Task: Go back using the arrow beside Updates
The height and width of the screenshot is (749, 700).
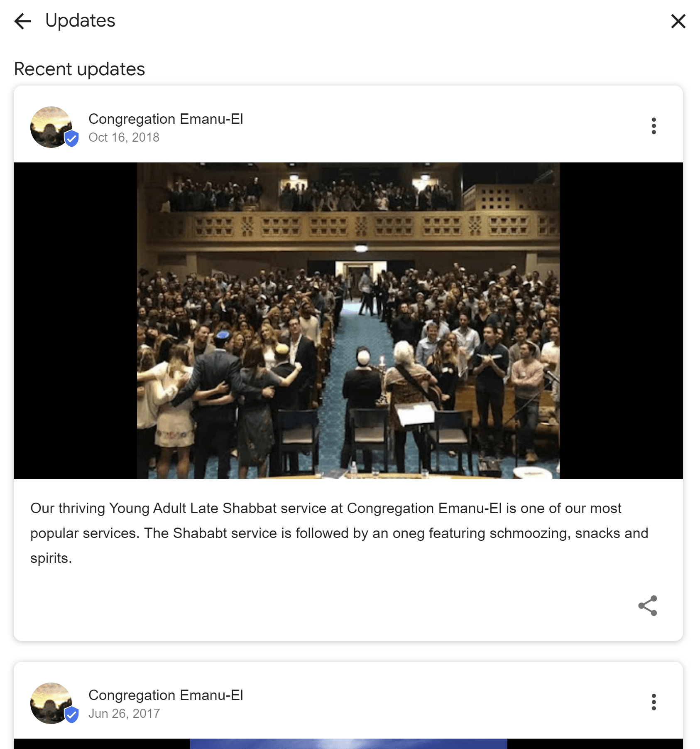Action: point(22,21)
